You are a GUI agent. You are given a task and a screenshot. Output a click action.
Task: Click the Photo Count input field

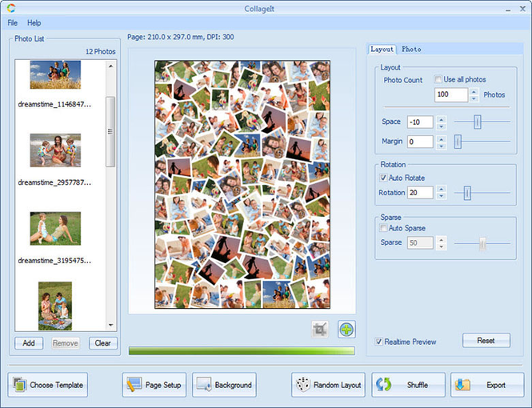click(x=451, y=94)
